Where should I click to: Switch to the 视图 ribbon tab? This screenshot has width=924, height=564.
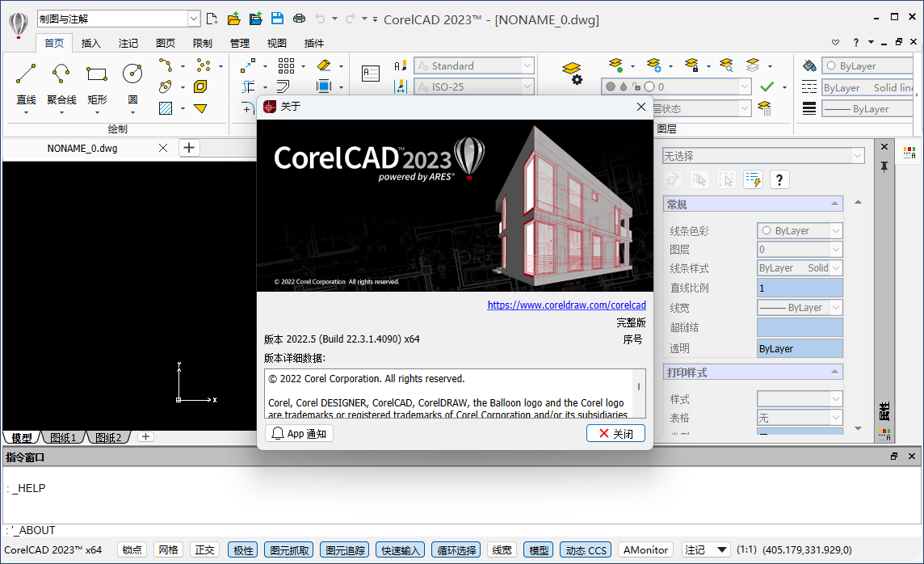pos(276,43)
